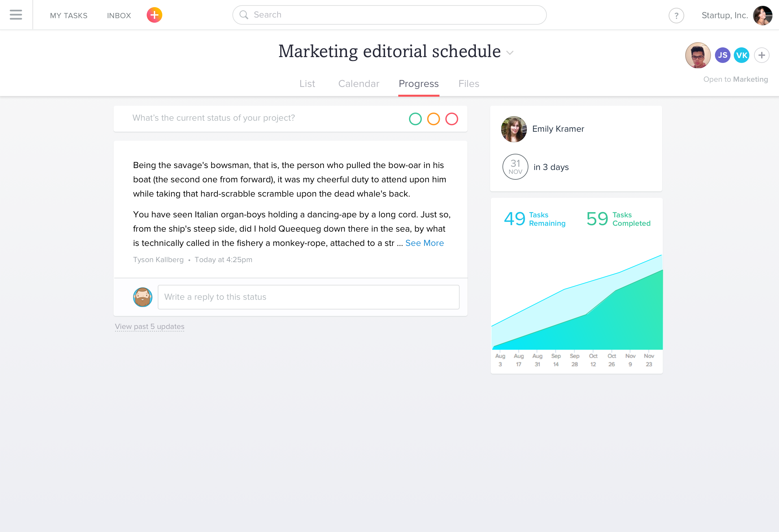
Task: Expand the project title dropdown chevron
Action: coord(510,53)
